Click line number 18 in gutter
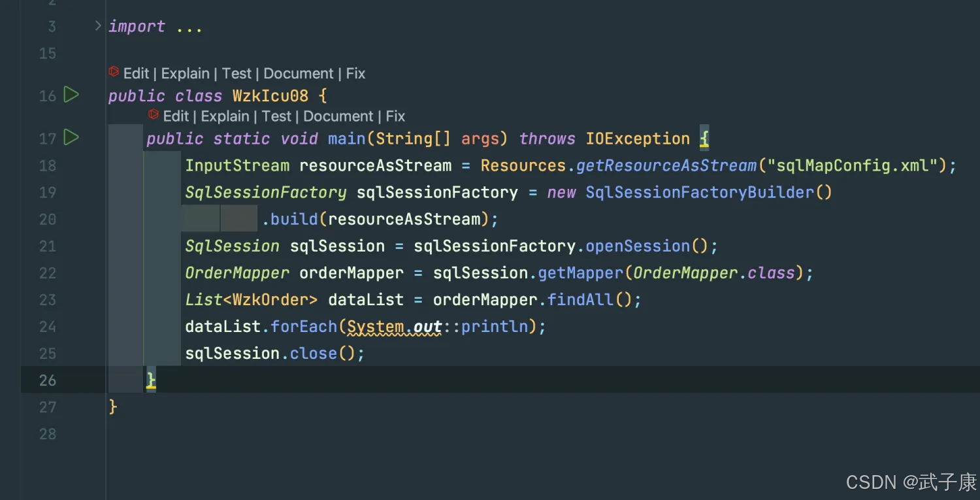This screenshot has width=980, height=500. 48,165
